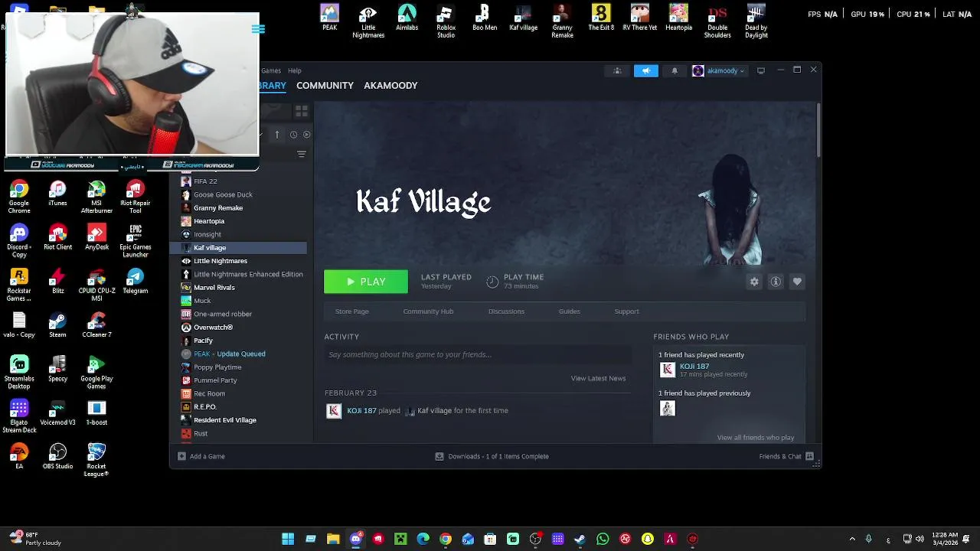Screen dimensions: 980x551
Task: Open Windows Start menu
Action: pyautogui.click(x=288, y=539)
